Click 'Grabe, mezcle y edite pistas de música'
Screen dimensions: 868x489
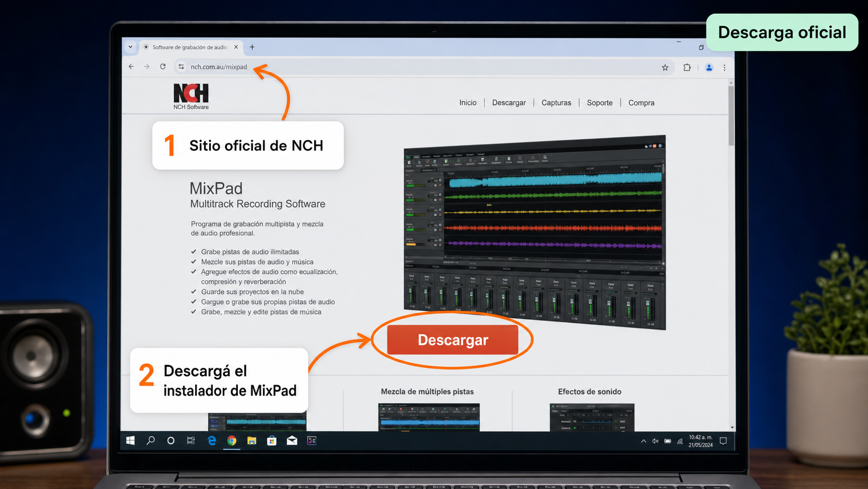coord(261,312)
